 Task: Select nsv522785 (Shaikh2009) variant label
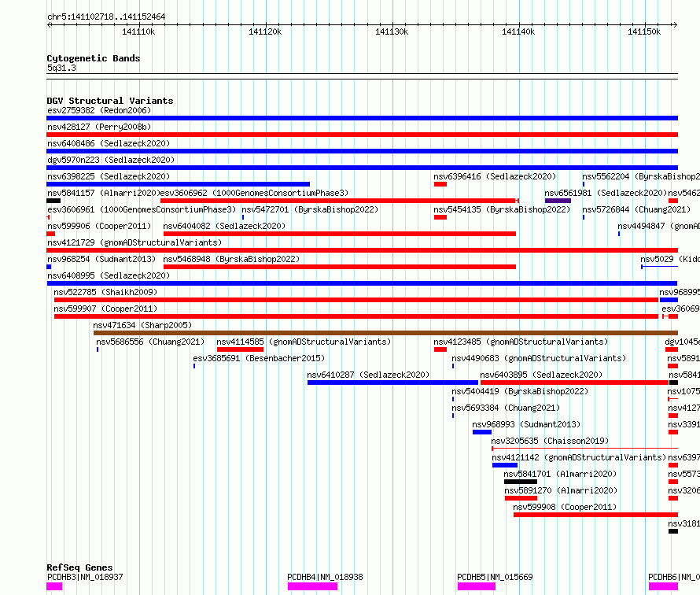[105, 292]
